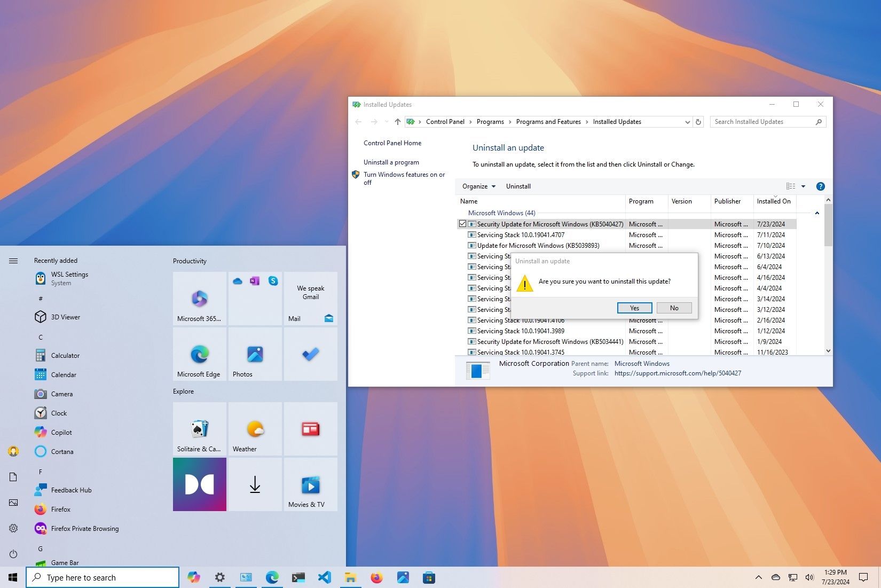881x588 pixels.
Task: Click the Up one level arrow
Action: 397,122
